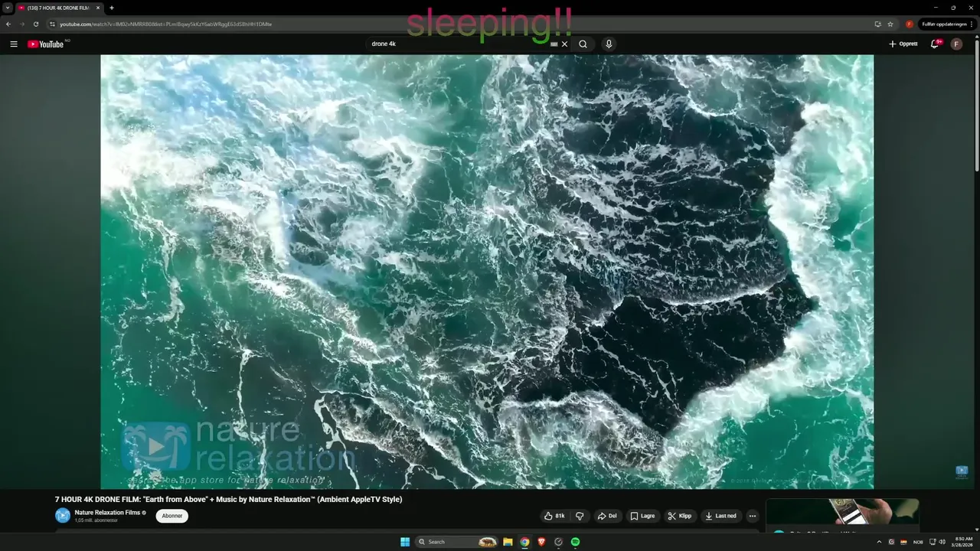This screenshot has width=980, height=551.
Task: Open the volume speaker tray icon
Action: tap(942, 542)
